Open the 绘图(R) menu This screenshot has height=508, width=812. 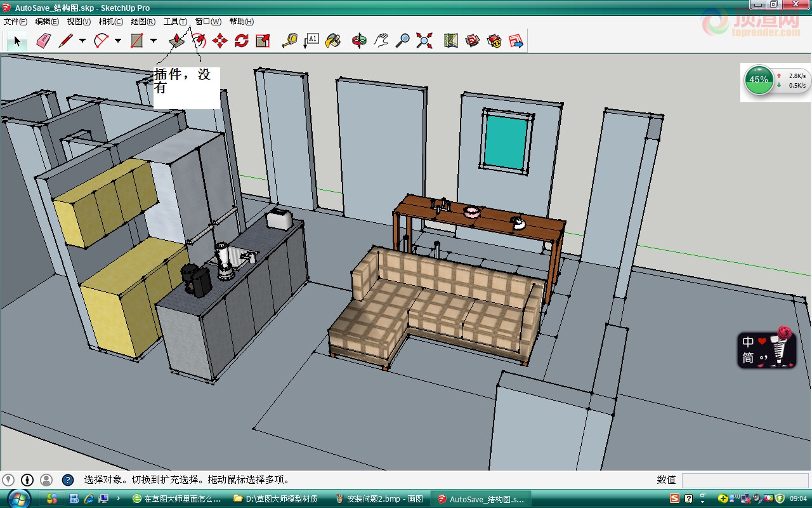(x=143, y=22)
